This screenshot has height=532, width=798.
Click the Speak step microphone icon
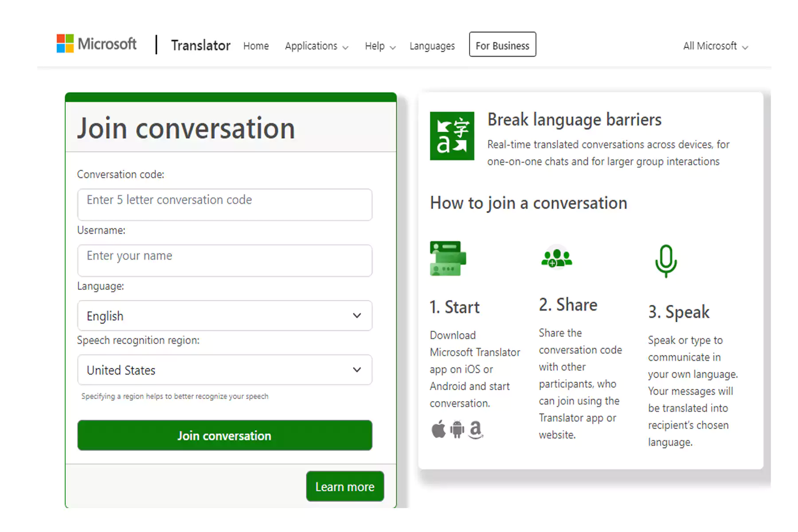[x=666, y=261]
